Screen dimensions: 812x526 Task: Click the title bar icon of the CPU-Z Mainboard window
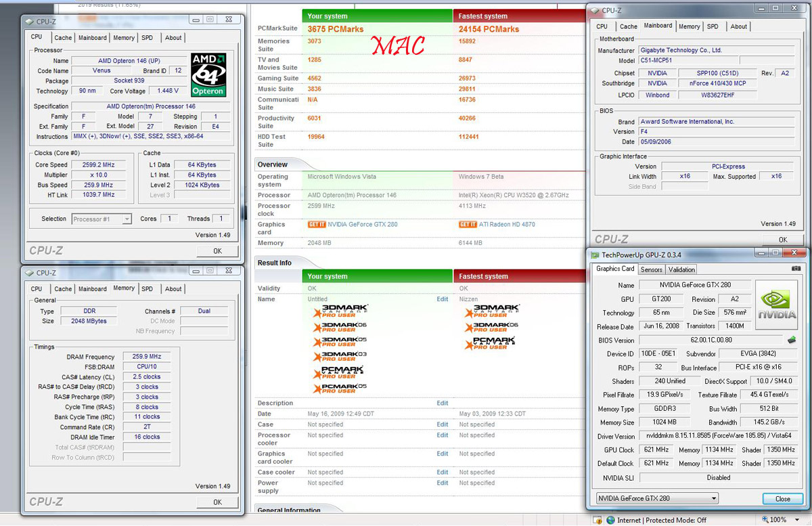coord(594,10)
